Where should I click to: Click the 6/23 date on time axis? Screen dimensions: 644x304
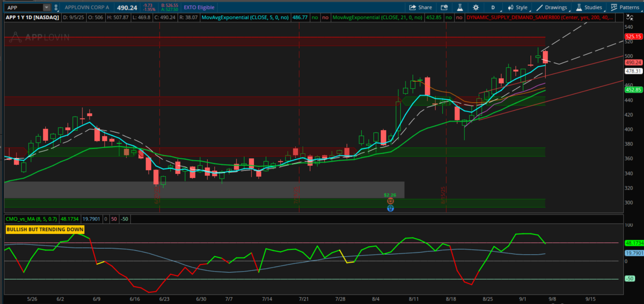pos(164,299)
